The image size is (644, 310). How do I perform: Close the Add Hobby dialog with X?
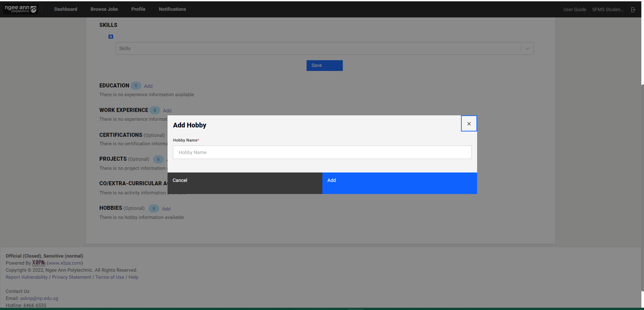(x=469, y=124)
